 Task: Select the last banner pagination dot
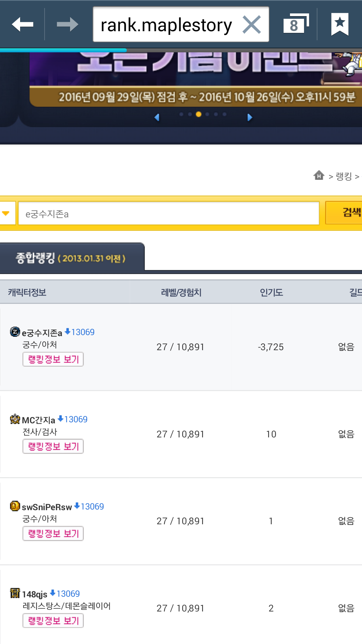tap(224, 114)
